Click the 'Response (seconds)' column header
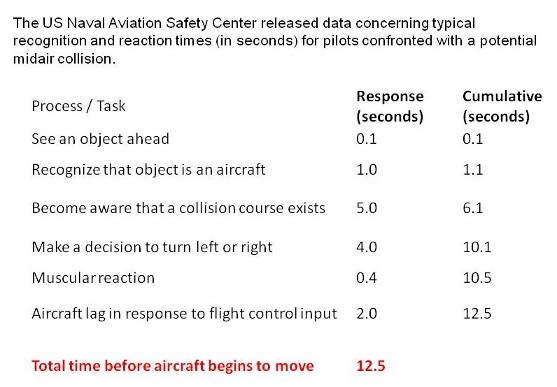 (x=390, y=106)
